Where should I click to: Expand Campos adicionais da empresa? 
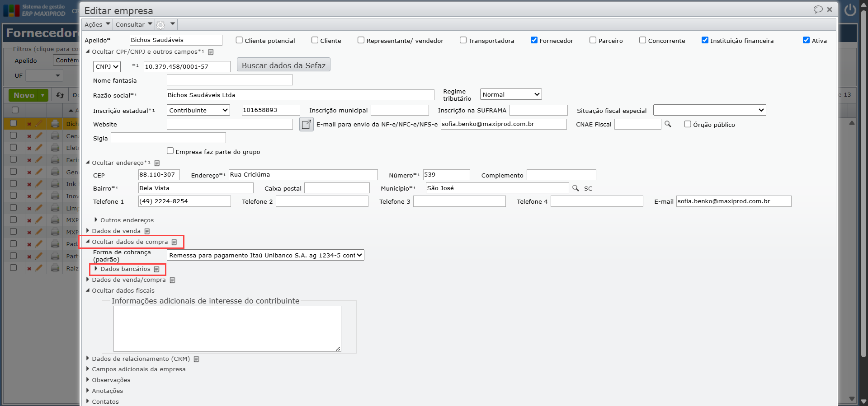pyautogui.click(x=136, y=369)
